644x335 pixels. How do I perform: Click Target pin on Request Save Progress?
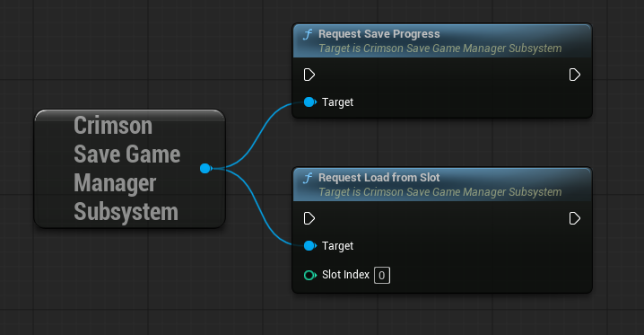pyautogui.click(x=309, y=102)
